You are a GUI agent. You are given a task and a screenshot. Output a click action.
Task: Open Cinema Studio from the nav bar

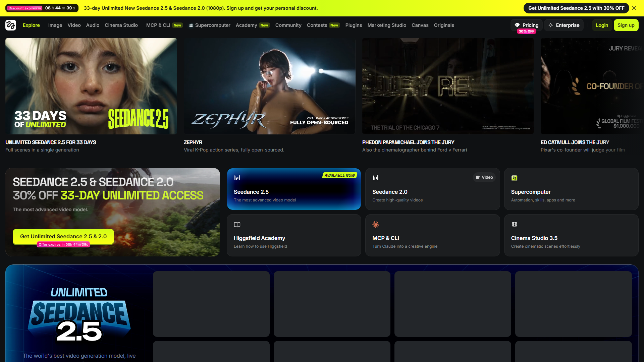(x=121, y=25)
